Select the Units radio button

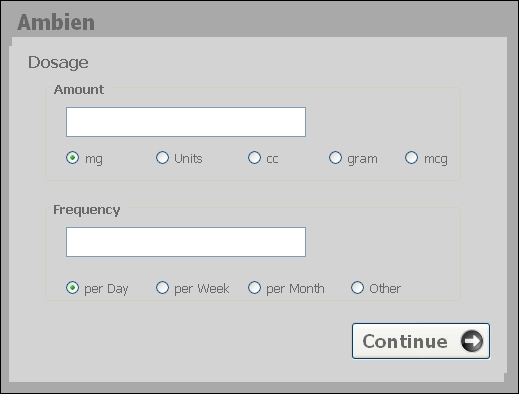coord(162,157)
